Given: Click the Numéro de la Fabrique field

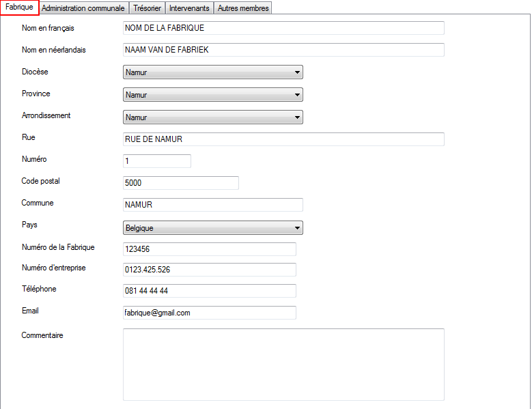Looking at the screenshot, I should 210,249.
